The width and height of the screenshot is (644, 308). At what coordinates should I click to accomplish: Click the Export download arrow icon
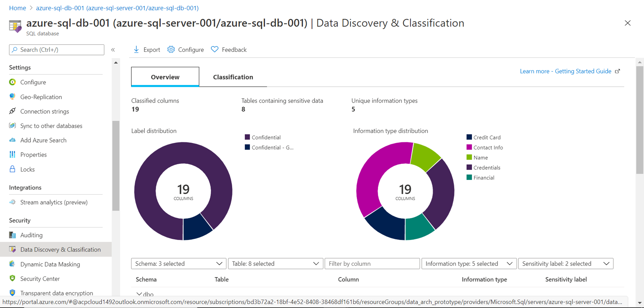pos(136,50)
